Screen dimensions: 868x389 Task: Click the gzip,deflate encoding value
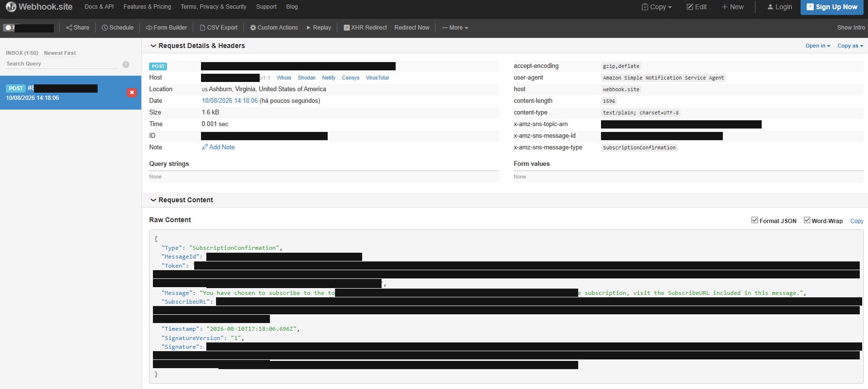pyautogui.click(x=621, y=66)
